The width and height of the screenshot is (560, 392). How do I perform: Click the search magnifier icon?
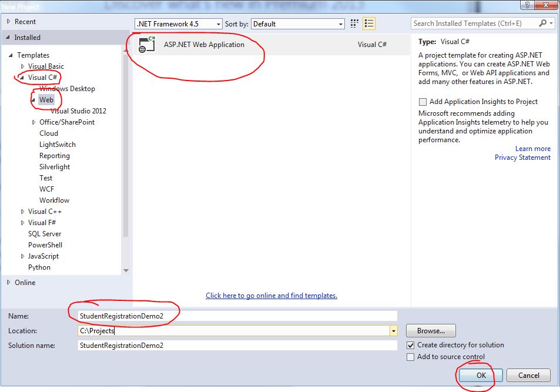(542, 24)
